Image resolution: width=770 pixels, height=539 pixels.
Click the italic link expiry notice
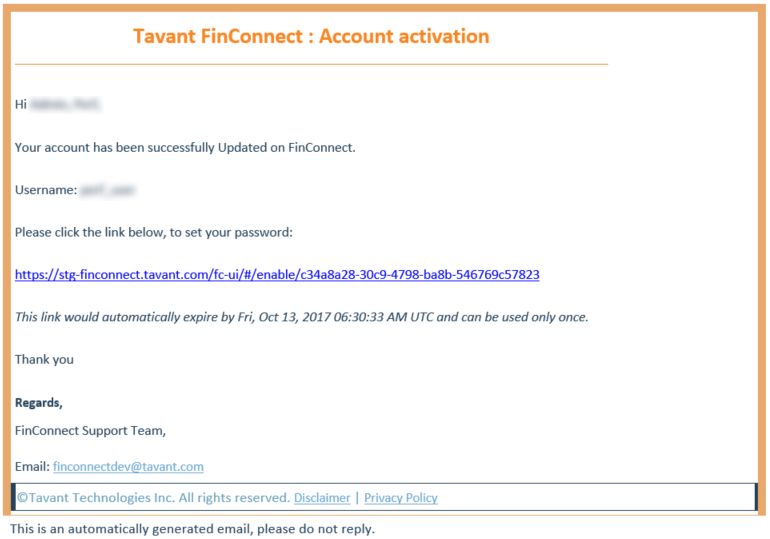(302, 317)
